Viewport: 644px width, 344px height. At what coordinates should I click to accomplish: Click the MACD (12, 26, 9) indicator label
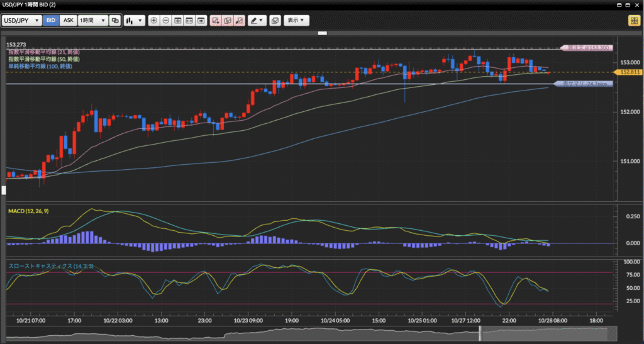[x=29, y=210]
